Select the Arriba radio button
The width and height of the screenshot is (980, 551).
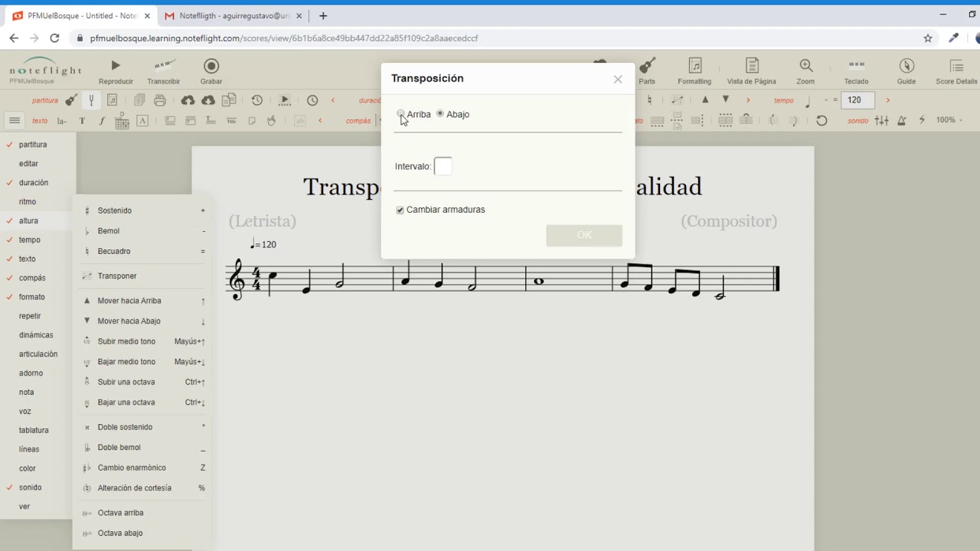pyautogui.click(x=400, y=113)
